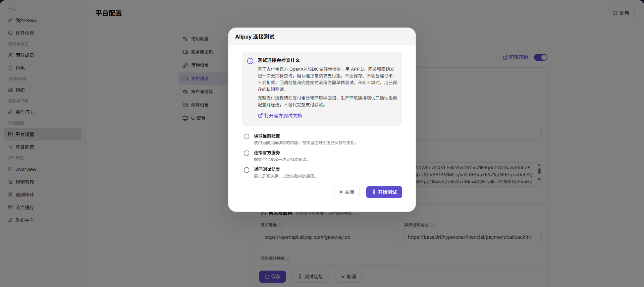Open 打开官方测试文档 link
This screenshot has height=287, width=644.
[280, 116]
